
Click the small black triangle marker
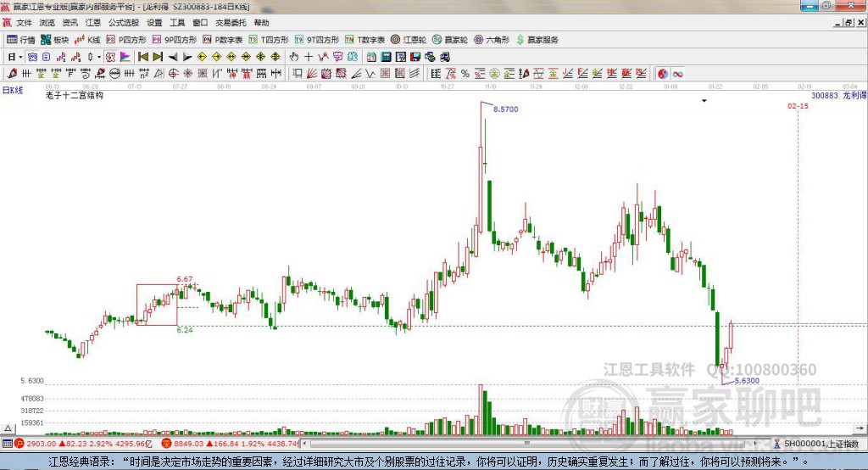704,101
